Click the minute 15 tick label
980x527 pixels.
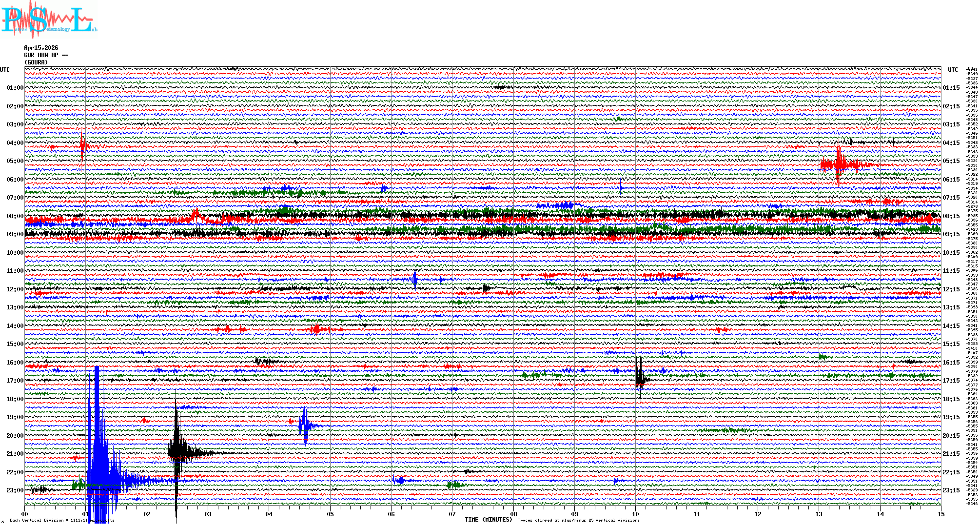[941, 514]
